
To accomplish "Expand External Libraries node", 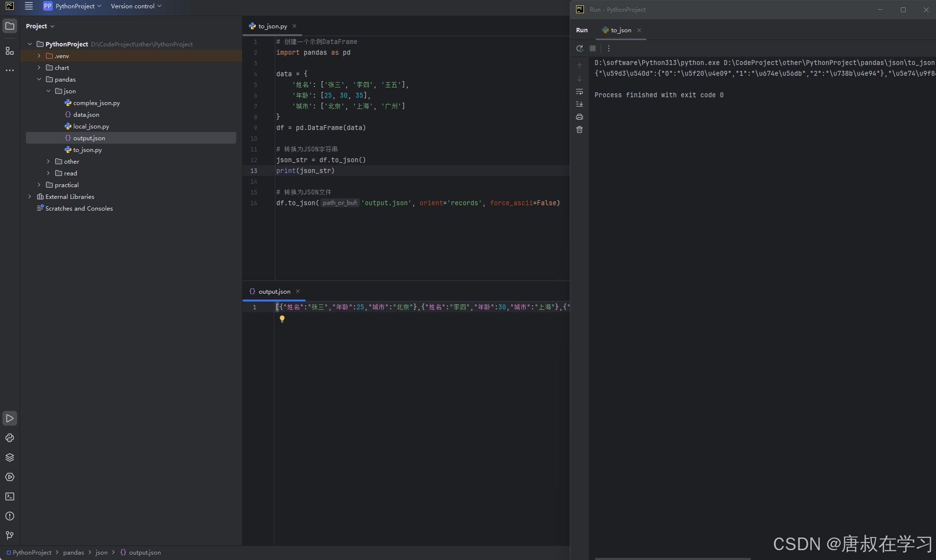I will click(x=30, y=196).
